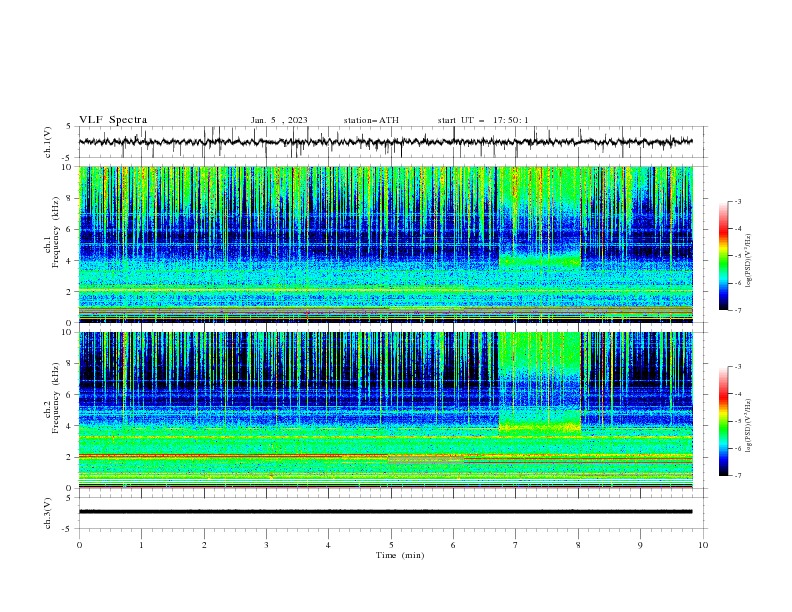Click the green 4 kHz burst in ch.1 spectrogram
The height and width of the screenshot is (612, 792).
539,261
